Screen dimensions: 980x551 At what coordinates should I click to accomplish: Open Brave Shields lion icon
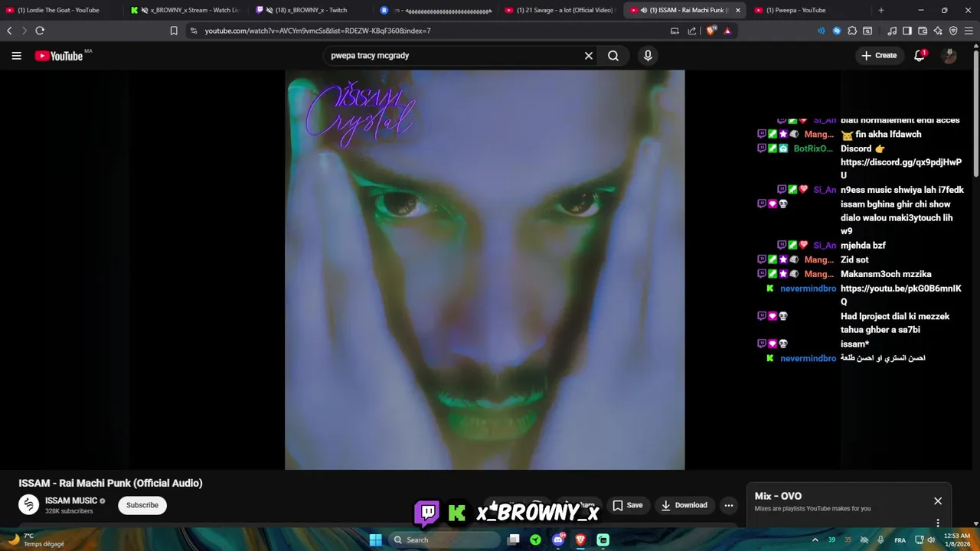(x=711, y=31)
